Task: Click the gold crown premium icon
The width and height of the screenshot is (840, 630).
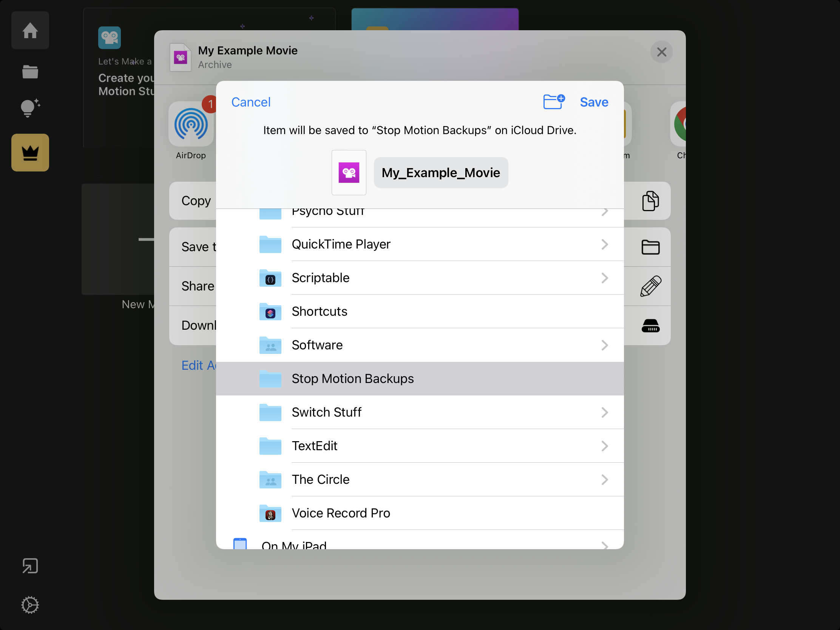Action: [30, 153]
